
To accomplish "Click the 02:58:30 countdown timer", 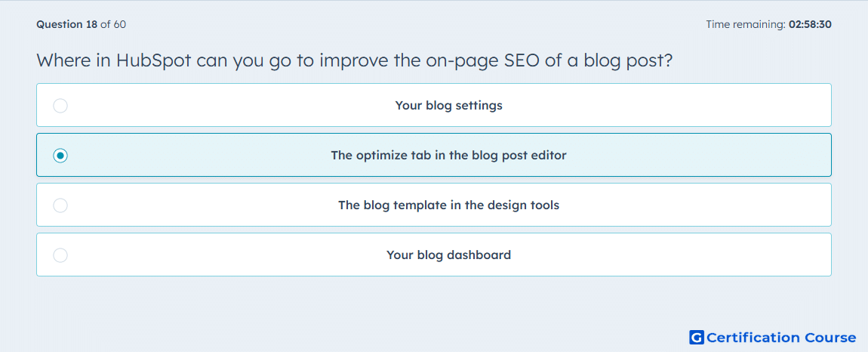I will [x=810, y=24].
